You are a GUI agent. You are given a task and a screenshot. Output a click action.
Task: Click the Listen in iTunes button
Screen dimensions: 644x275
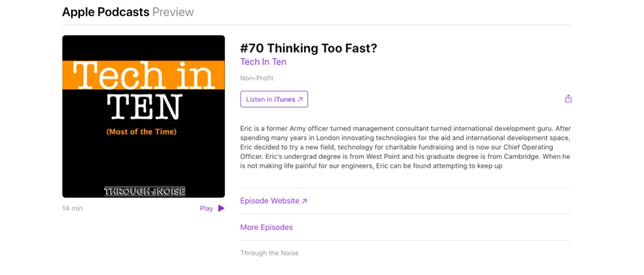[274, 99]
